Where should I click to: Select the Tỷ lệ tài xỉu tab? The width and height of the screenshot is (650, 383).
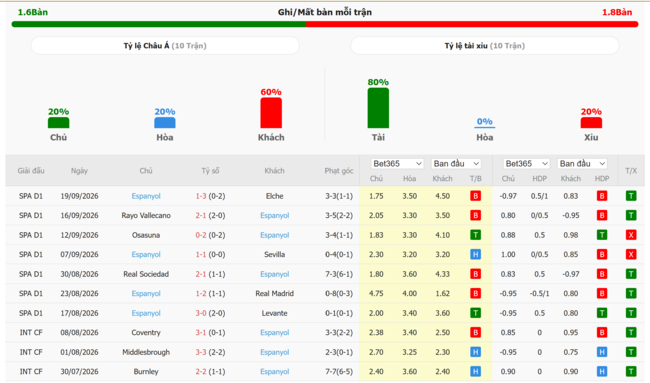485,46
